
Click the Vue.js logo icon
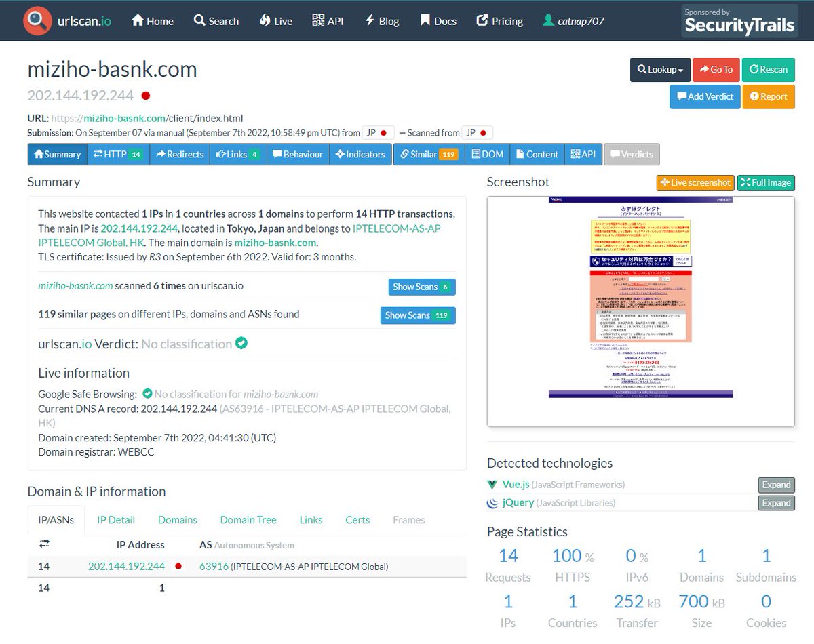click(492, 485)
